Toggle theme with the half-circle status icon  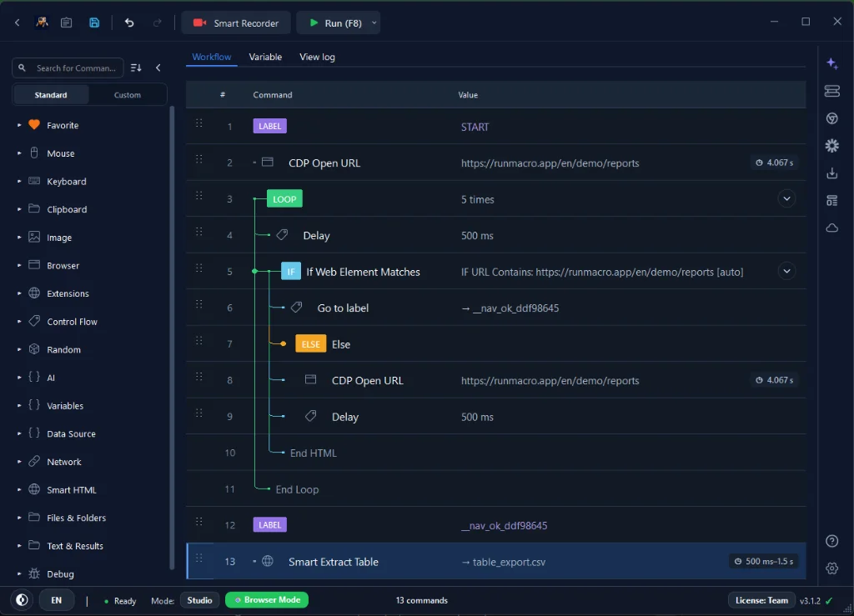click(22, 600)
